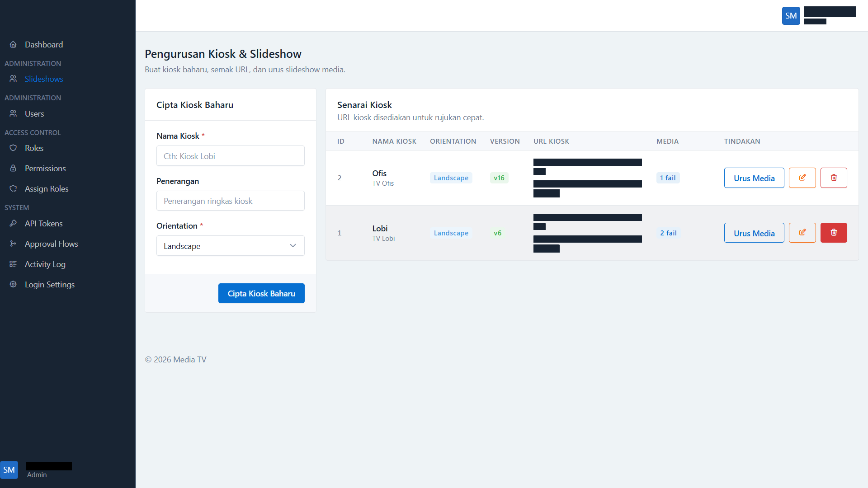The height and width of the screenshot is (488, 868).
Task: Click the Cipta Kiosk Baharu submit button
Action: pos(261,293)
